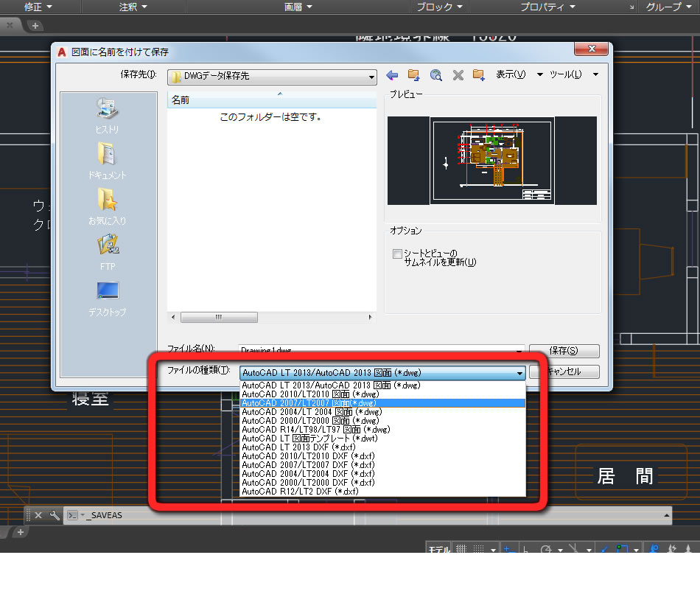
Task: Click the horizontal scrollbar thumb in file list
Action: 219,317
